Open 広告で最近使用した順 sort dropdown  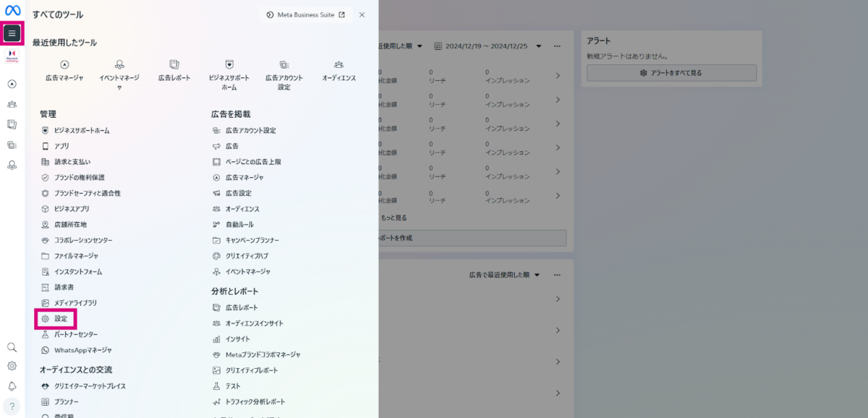click(504, 275)
